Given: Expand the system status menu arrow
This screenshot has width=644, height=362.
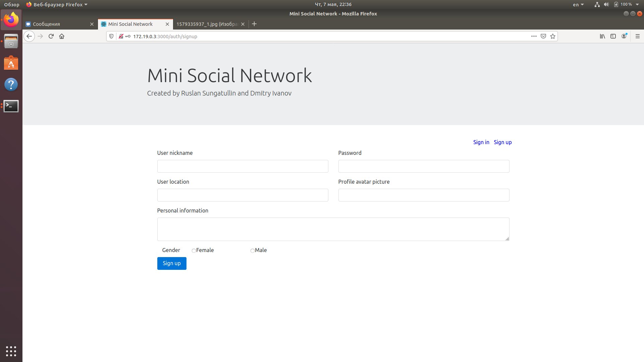Looking at the screenshot, I should [637, 5].
